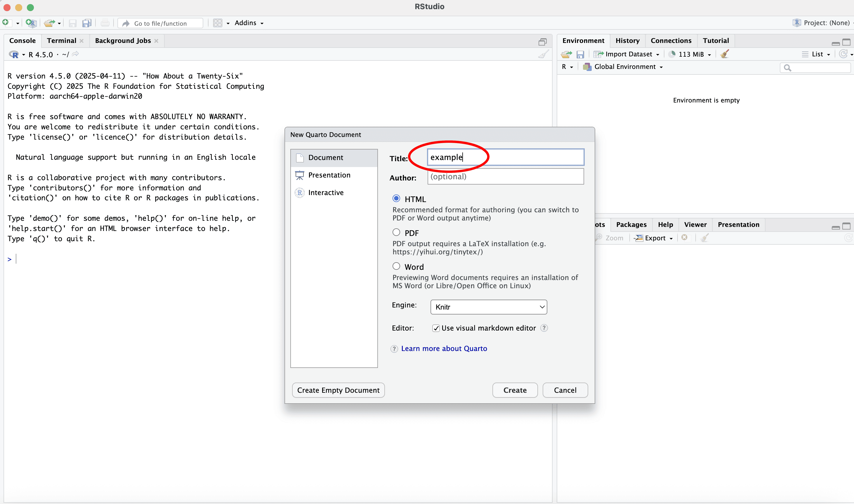Click the New File plus icon
Screen dimensions: 854x504
click(x=6, y=22)
